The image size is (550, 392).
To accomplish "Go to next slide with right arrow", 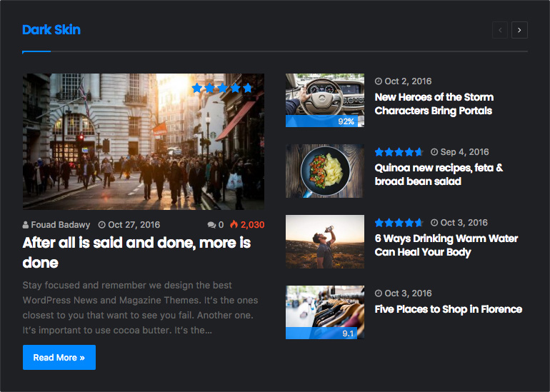I will (x=519, y=30).
